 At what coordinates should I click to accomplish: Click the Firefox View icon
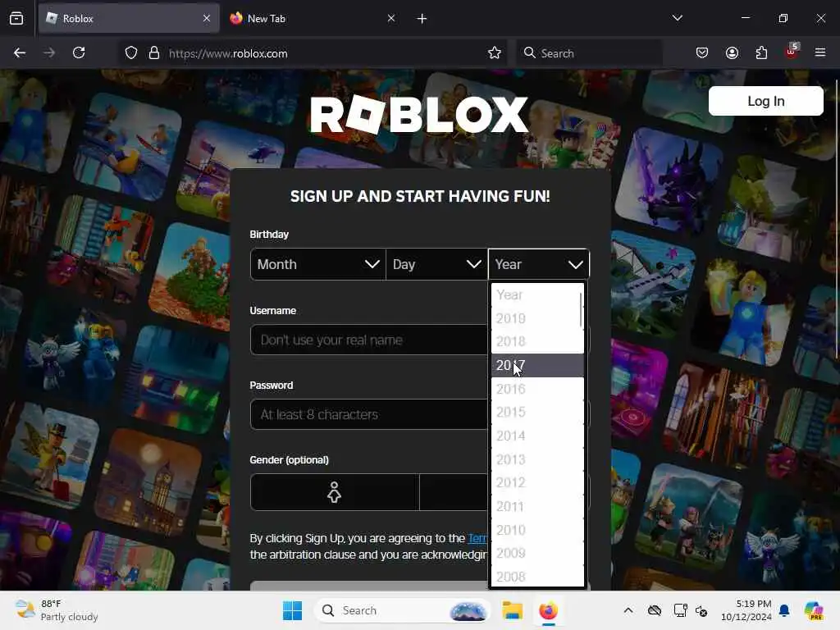click(16, 19)
